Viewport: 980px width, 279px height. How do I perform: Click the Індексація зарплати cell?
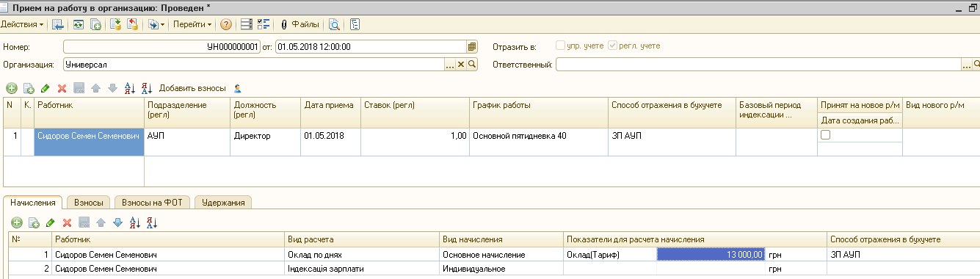pos(363,269)
